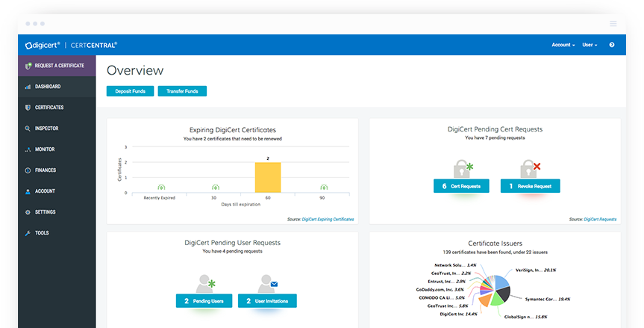The image size is (644, 328).
Task: Click the Deposit Funds button
Action: tap(130, 91)
